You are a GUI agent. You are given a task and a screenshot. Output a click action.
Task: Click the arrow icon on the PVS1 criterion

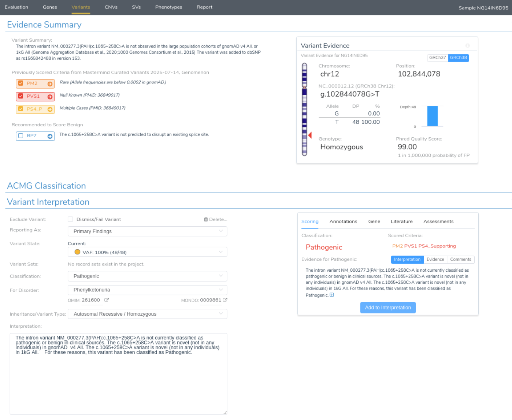(x=50, y=97)
